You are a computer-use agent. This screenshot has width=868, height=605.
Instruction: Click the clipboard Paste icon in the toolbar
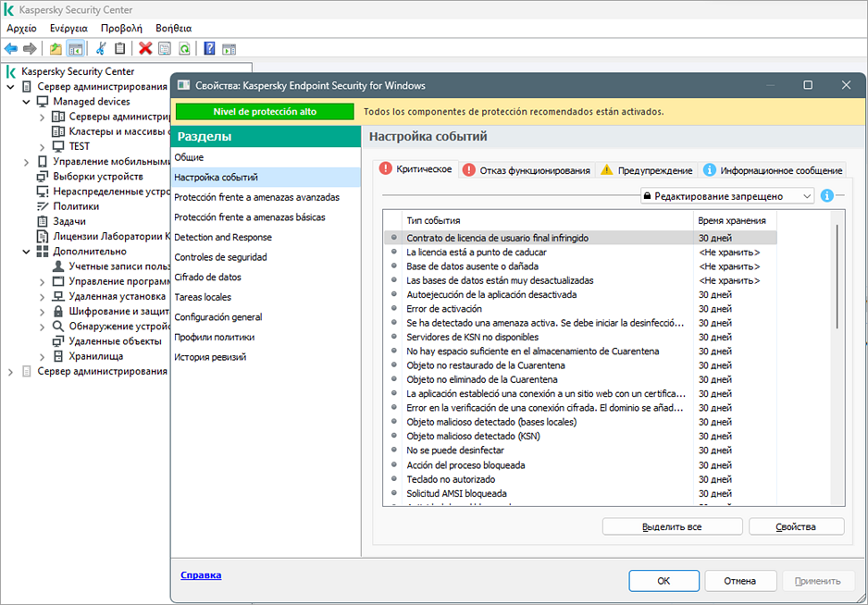tap(119, 49)
